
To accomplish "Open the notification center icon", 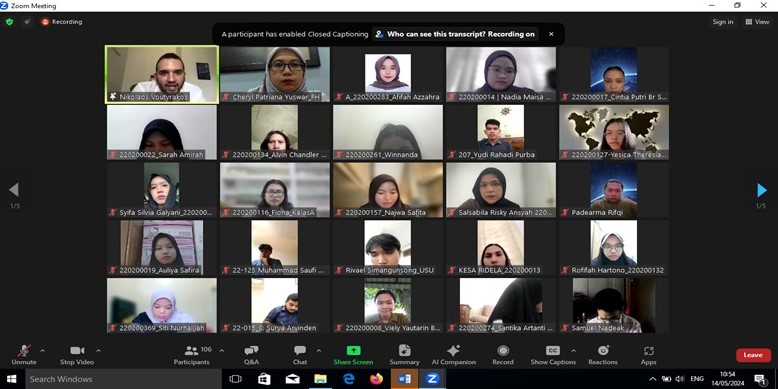I will click(x=760, y=380).
